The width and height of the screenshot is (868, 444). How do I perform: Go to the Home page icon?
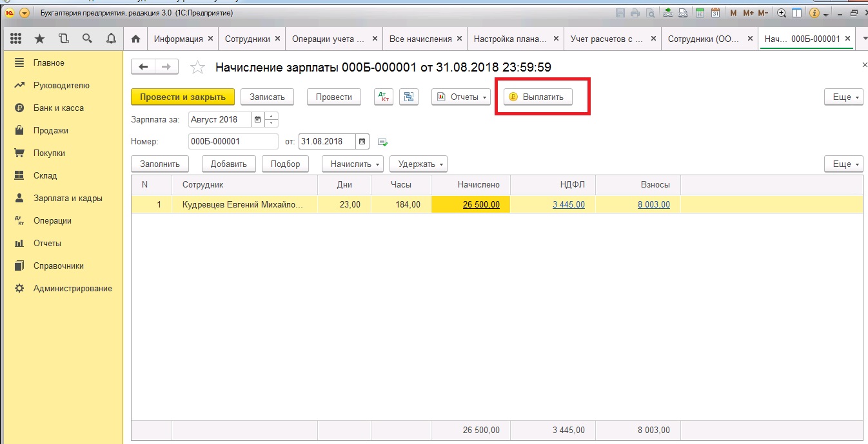point(135,39)
